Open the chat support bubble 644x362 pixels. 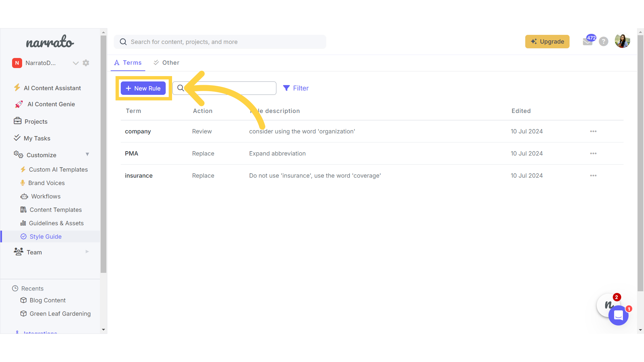click(618, 315)
